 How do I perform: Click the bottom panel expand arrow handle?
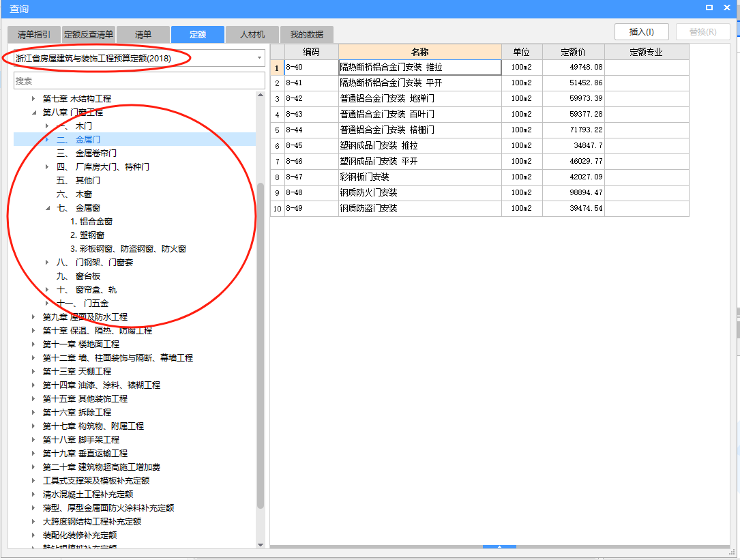pos(499,547)
